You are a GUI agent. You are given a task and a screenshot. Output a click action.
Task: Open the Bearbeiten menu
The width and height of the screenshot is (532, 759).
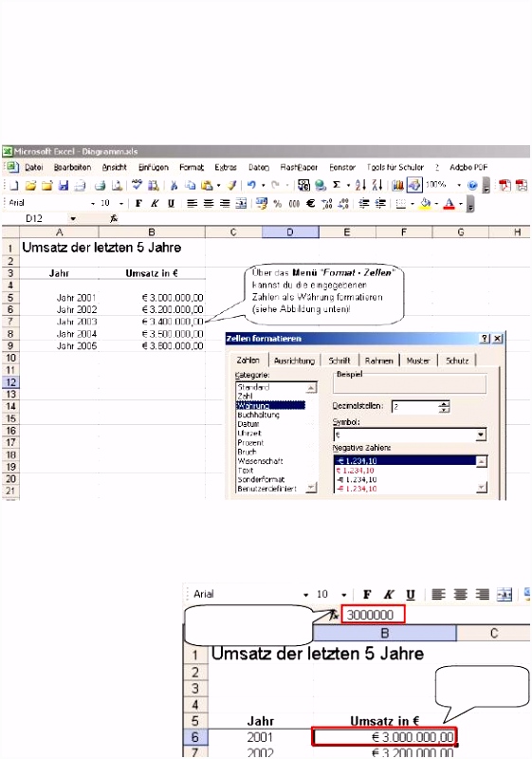72,168
